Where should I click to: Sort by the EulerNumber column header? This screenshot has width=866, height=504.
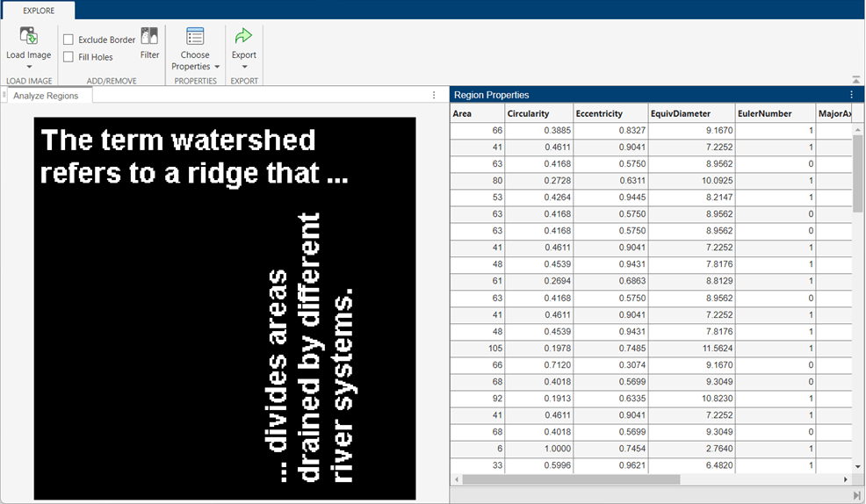(776, 113)
